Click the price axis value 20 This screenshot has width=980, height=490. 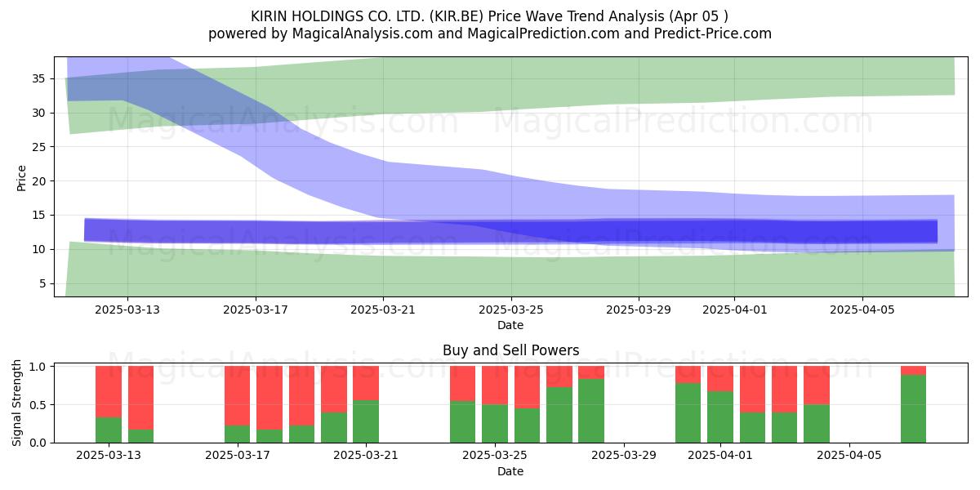38,181
